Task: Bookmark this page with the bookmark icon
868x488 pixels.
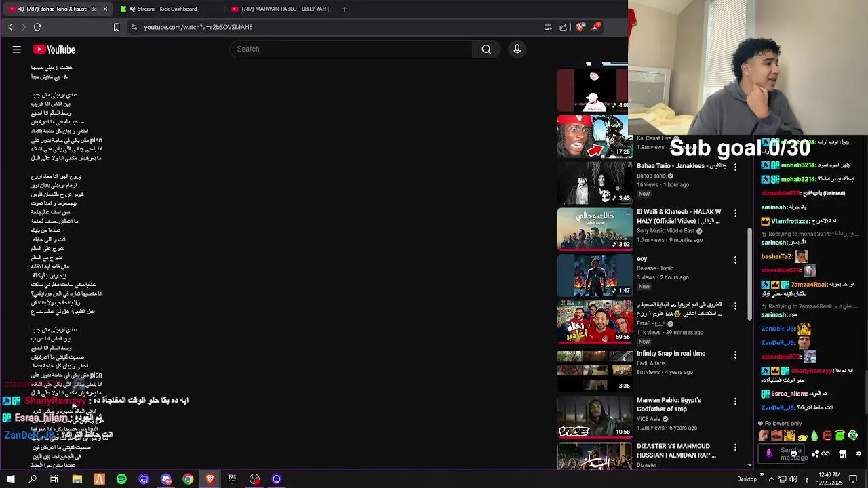Action: (x=116, y=27)
